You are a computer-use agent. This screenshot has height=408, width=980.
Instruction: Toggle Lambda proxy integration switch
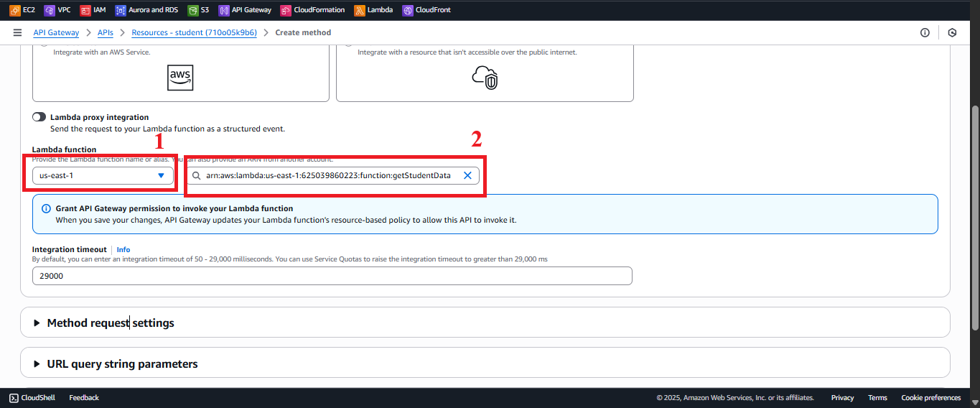(39, 116)
